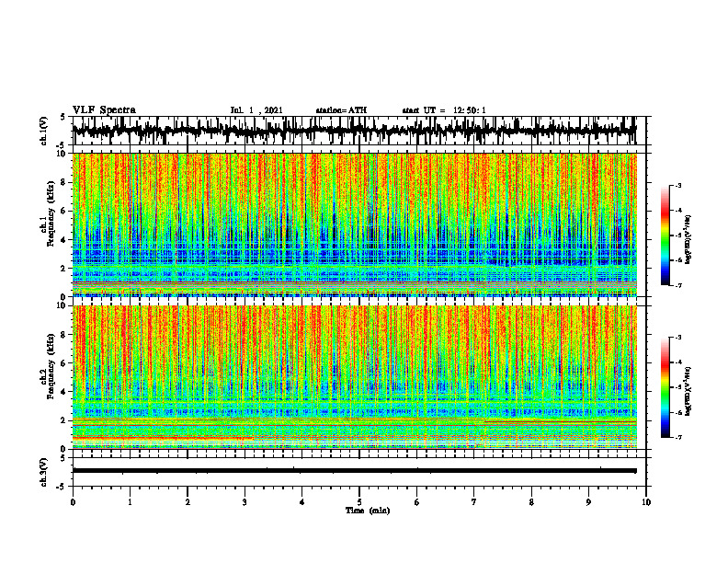Click the "-3" label on ch.1 color bar
Viewport: 728px width, 563px height.
click(677, 186)
